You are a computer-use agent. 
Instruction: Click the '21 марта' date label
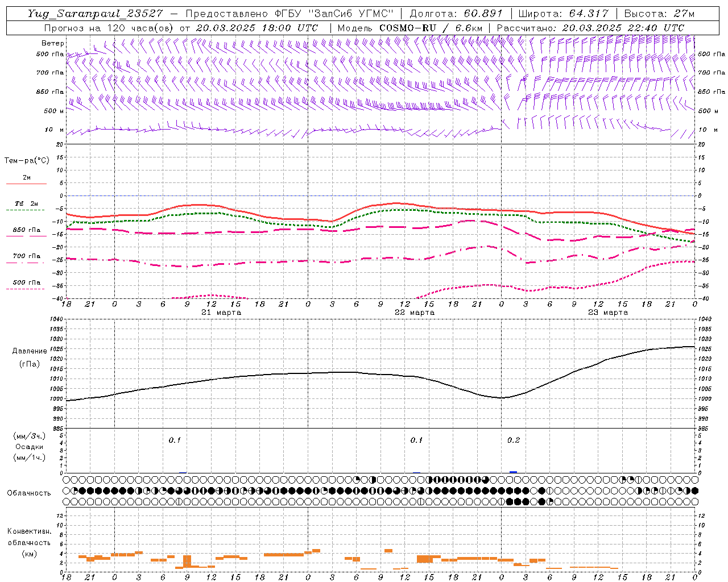pyautogui.click(x=222, y=313)
